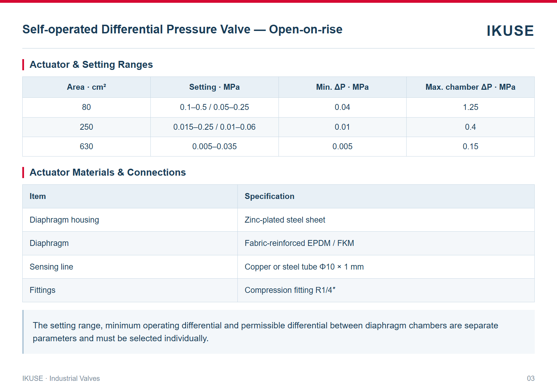557x392 pixels.
Task: Select the page title 'Self-operated Differential Pressure Valve'
Action: pyautogui.click(x=136, y=30)
